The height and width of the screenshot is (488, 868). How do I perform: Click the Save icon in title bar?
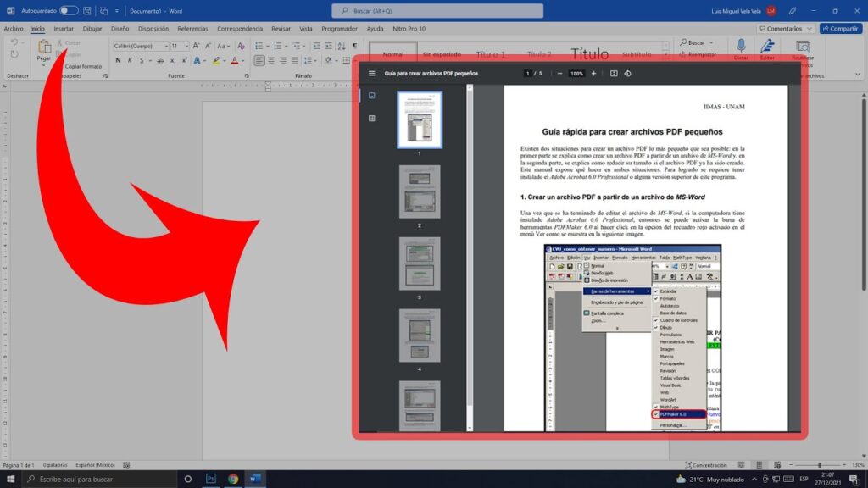tap(88, 10)
